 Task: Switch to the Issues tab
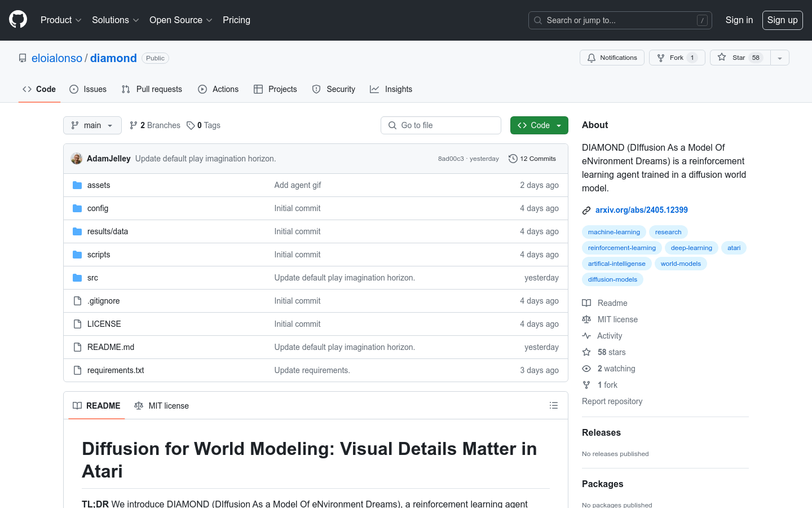[88, 89]
